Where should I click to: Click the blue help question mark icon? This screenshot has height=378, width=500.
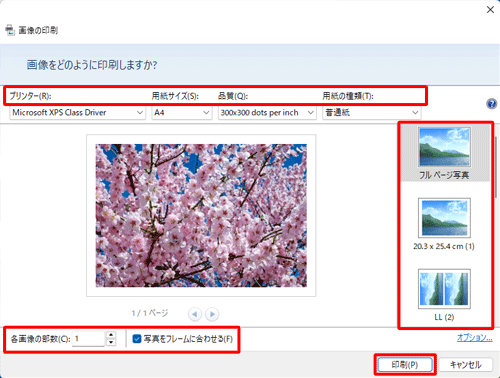491,104
